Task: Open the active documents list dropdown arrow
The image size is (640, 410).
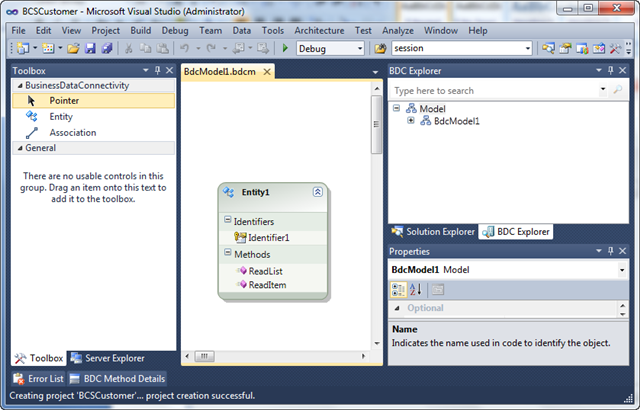Action: pyautogui.click(x=375, y=72)
